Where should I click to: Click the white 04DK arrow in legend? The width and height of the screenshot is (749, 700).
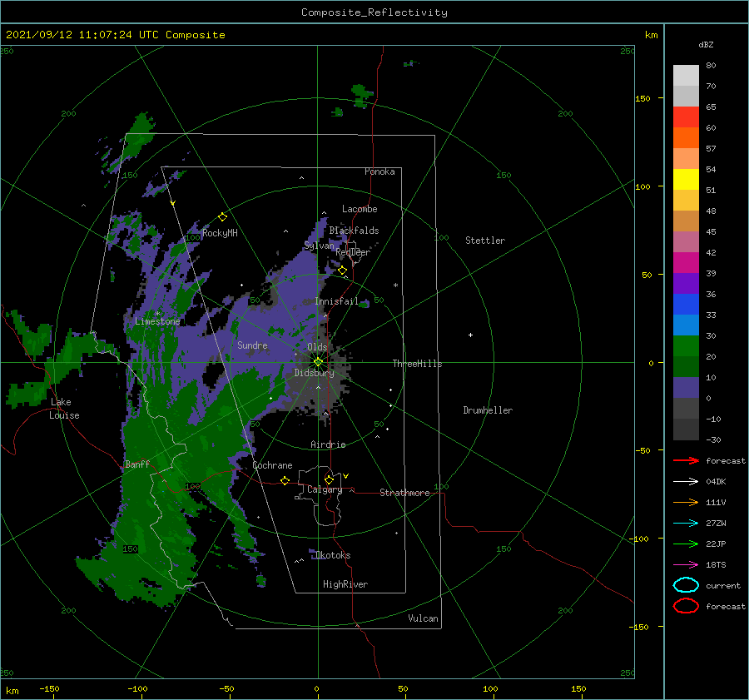point(686,482)
